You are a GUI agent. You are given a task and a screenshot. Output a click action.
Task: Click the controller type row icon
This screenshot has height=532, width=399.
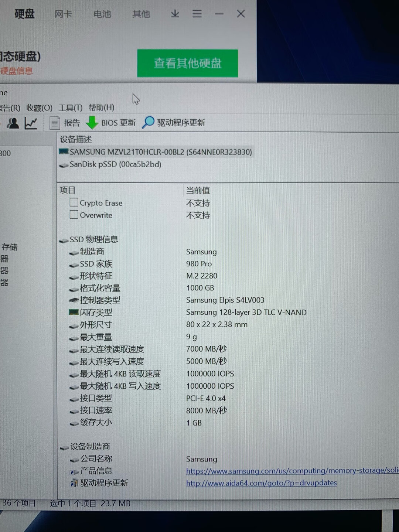[x=74, y=300]
